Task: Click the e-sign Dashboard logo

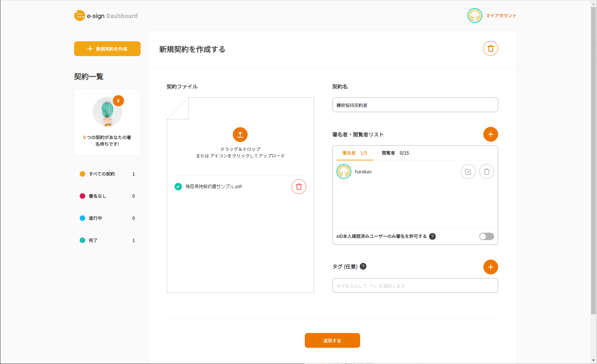Action: pos(106,16)
